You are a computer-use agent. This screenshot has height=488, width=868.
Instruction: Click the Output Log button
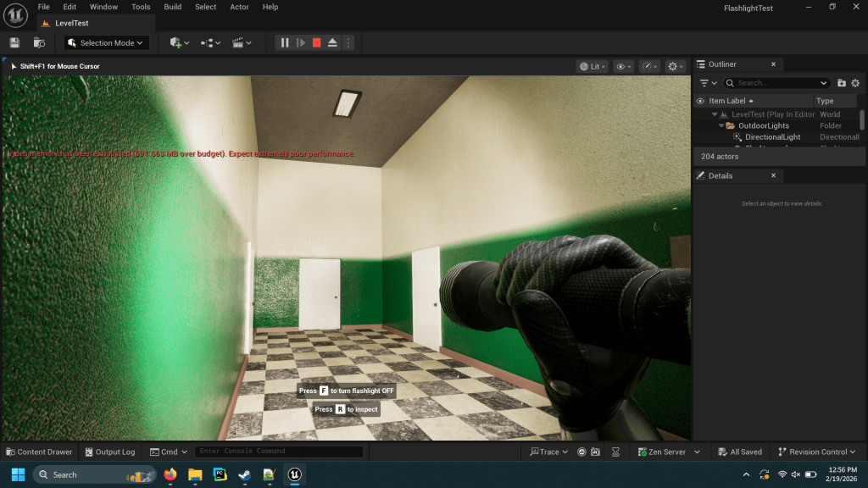[109, 452]
